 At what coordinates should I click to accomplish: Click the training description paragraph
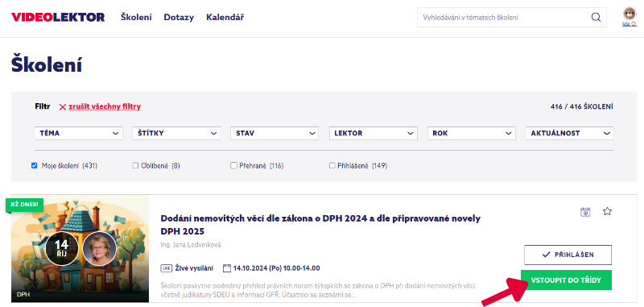coord(318,290)
